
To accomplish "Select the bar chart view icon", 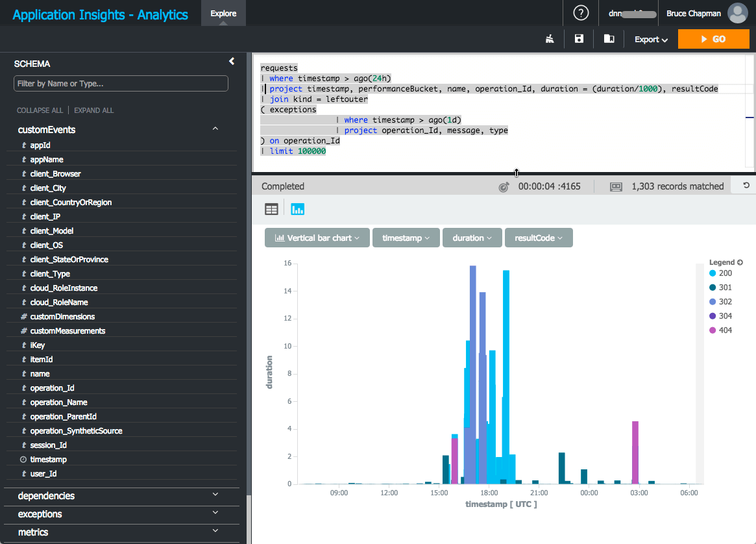I will point(298,209).
